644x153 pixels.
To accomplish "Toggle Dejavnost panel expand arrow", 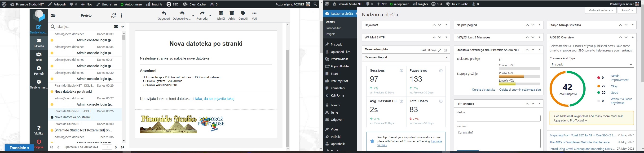I will (x=446, y=25).
